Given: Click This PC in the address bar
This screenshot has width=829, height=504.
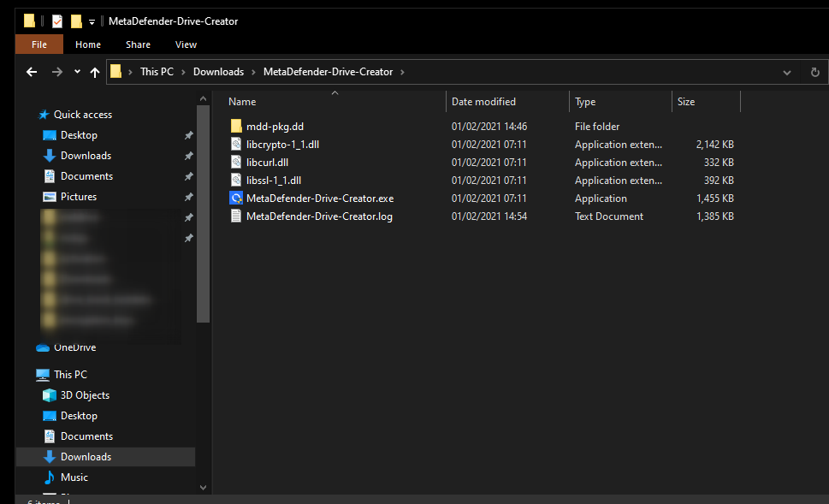Looking at the screenshot, I should click(157, 71).
